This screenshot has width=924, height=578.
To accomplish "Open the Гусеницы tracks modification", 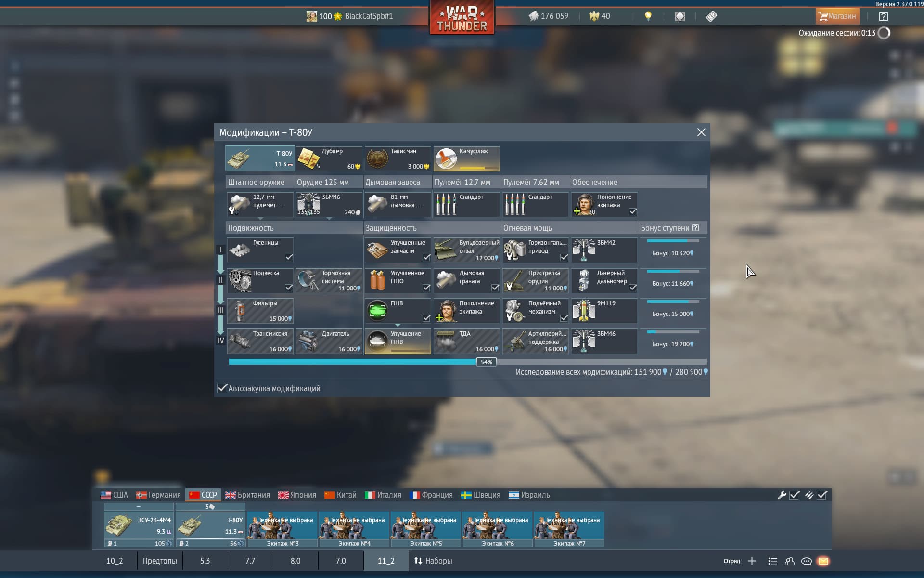I will pyautogui.click(x=260, y=250).
